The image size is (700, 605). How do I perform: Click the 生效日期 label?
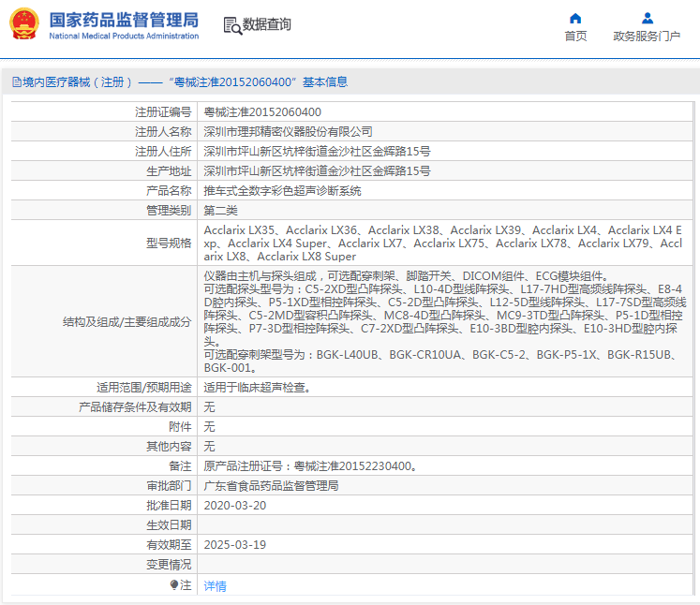(x=169, y=524)
